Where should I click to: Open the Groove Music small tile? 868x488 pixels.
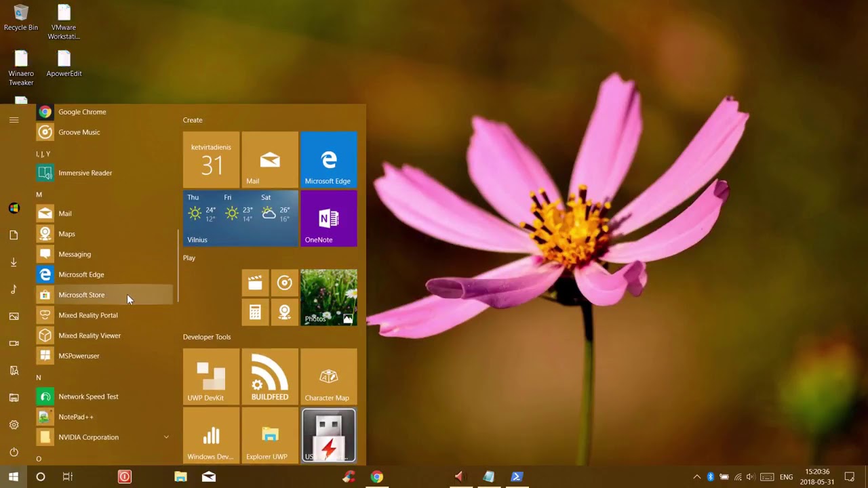click(285, 283)
